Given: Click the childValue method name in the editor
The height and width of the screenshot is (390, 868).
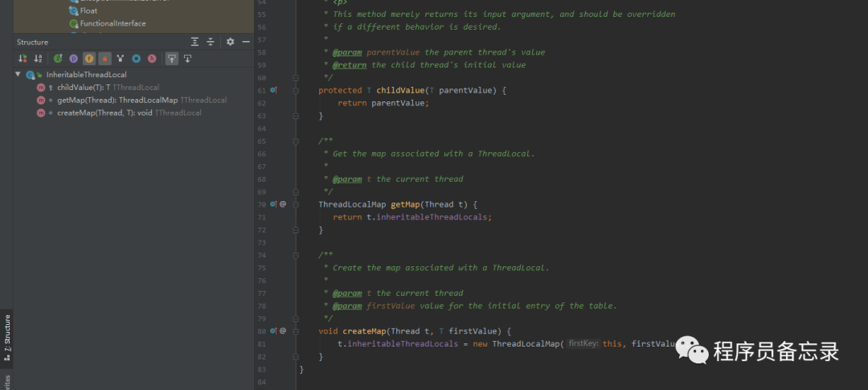Looking at the screenshot, I should 399,90.
